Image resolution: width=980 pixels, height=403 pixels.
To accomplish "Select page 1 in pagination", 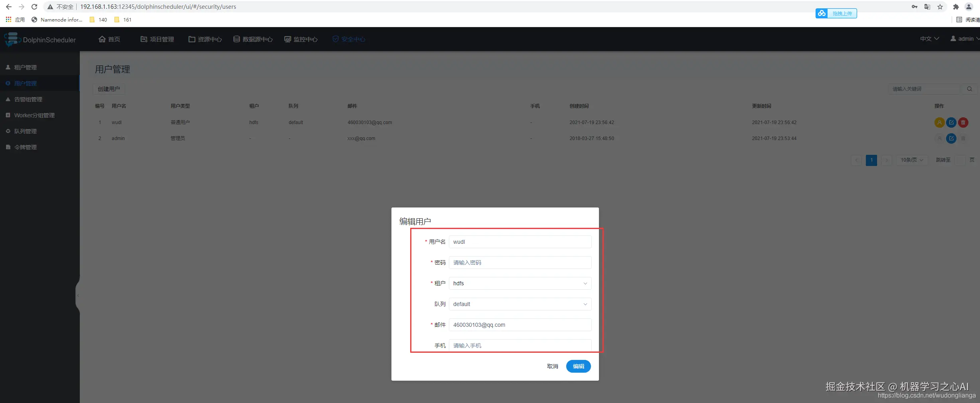I will pyautogui.click(x=871, y=160).
